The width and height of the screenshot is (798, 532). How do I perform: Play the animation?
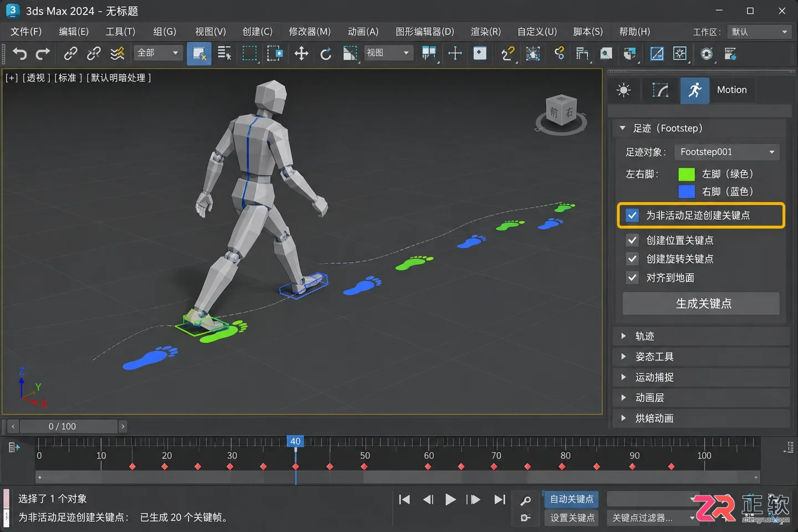point(451,500)
